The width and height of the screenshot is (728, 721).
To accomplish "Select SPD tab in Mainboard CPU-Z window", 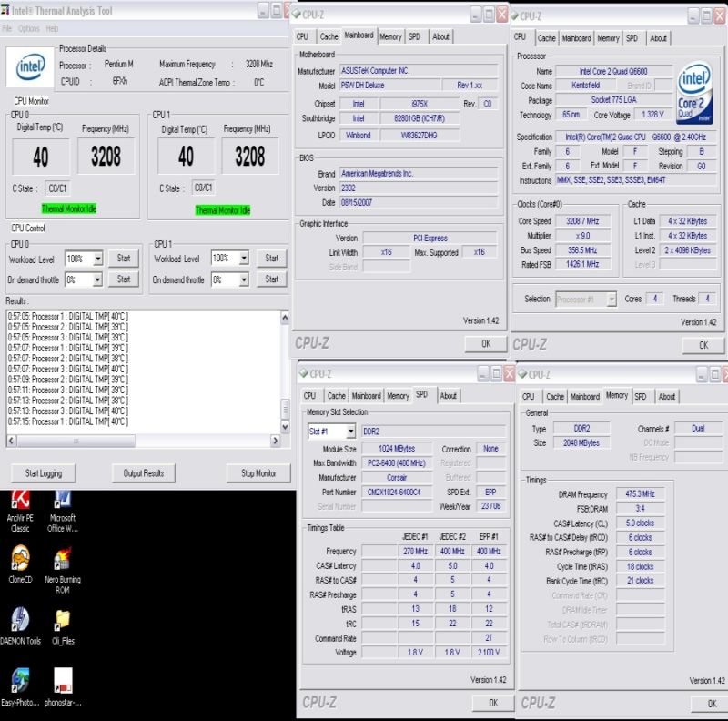I will 414,36.
